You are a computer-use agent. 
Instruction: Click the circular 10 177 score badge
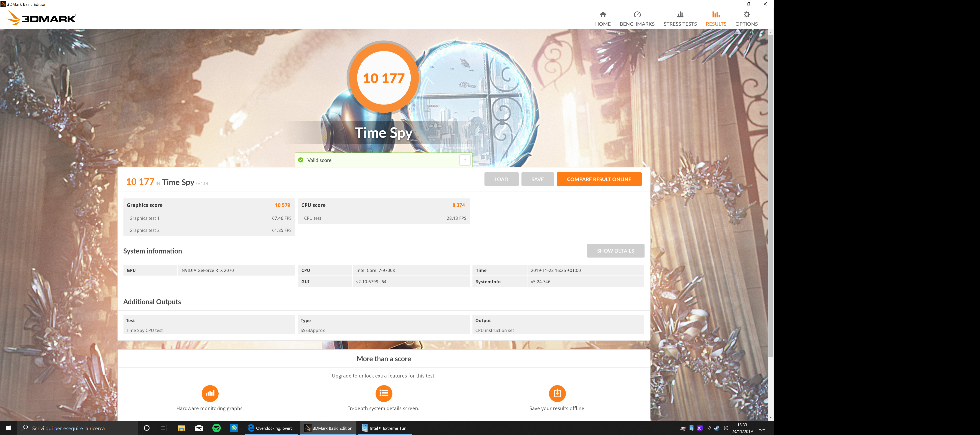click(383, 78)
